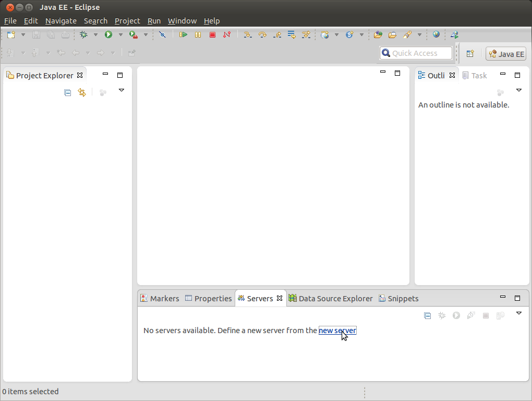Maximize the editor area

pyautogui.click(x=397, y=73)
